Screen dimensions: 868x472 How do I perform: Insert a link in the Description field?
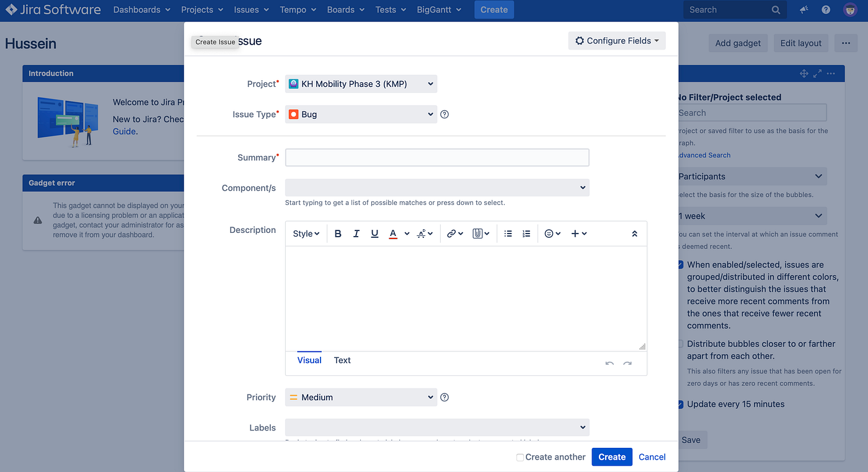pyautogui.click(x=452, y=234)
